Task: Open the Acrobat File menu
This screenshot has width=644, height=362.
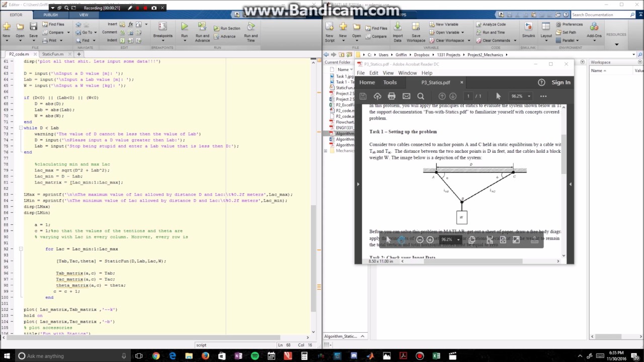Action: (x=361, y=73)
